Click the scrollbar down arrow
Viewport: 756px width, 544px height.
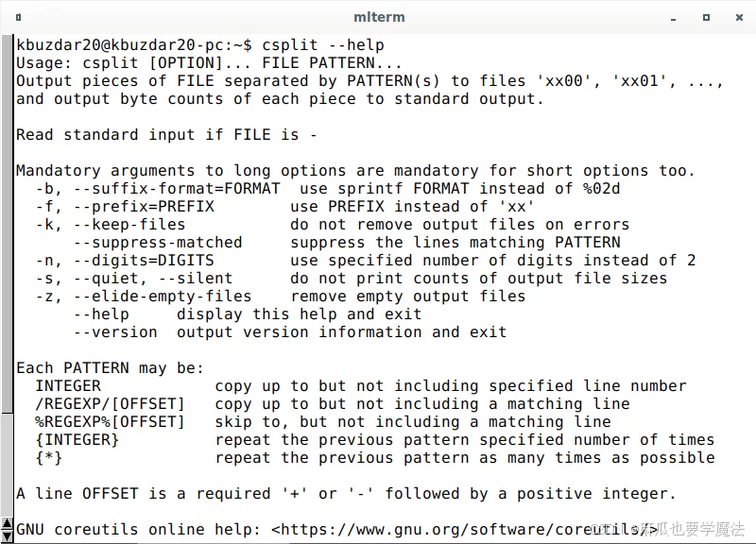[8, 535]
